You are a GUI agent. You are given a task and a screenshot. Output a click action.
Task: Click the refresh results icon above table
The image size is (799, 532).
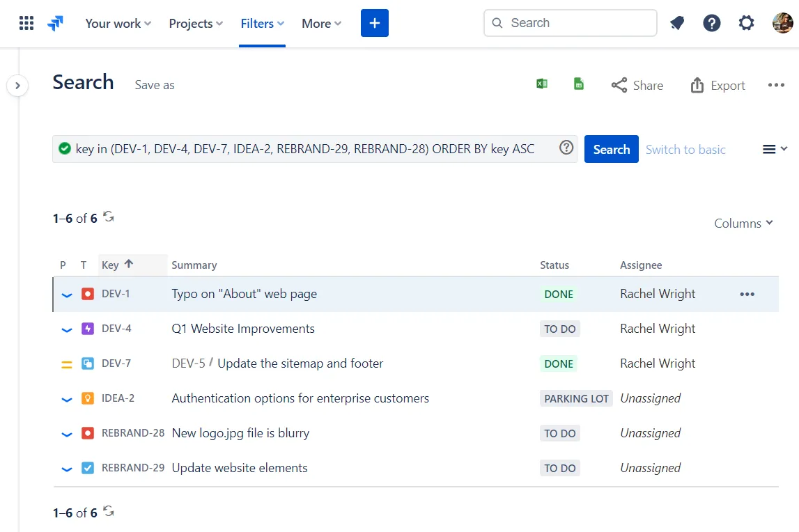point(109,217)
